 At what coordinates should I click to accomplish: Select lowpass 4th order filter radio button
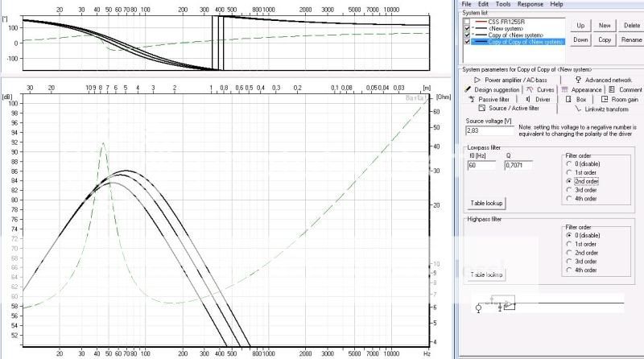click(567, 198)
